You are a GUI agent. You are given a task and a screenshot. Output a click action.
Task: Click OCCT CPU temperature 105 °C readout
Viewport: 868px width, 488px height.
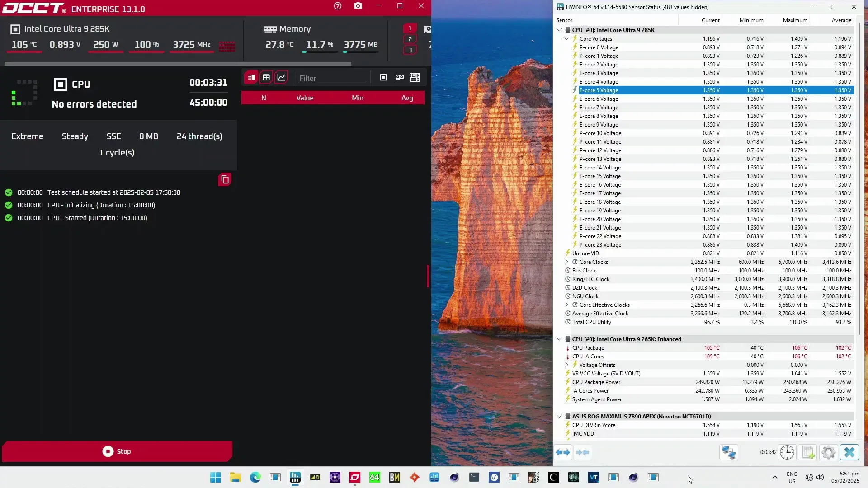pos(24,45)
